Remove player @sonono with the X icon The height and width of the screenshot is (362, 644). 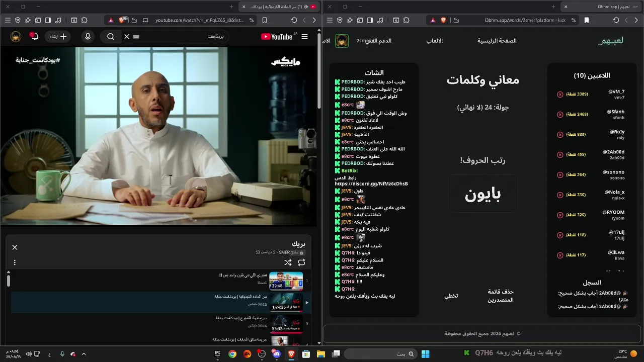click(x=560, y=174)
